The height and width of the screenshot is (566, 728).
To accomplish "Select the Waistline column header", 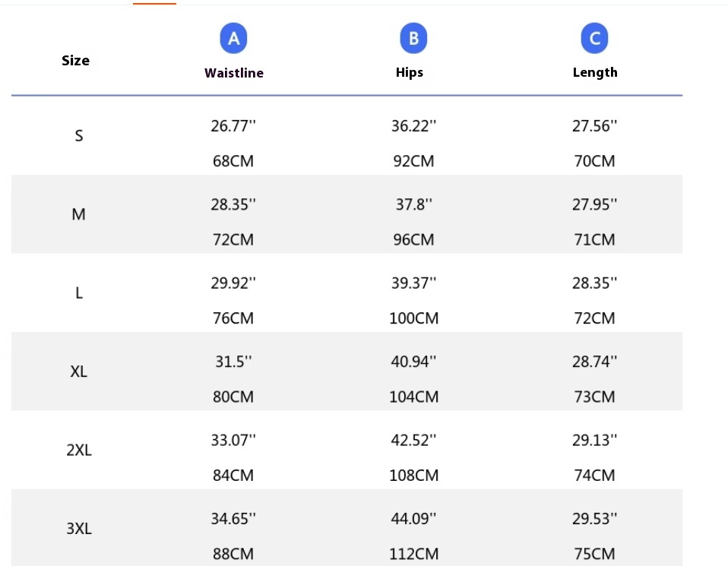I will coord(234,73).
